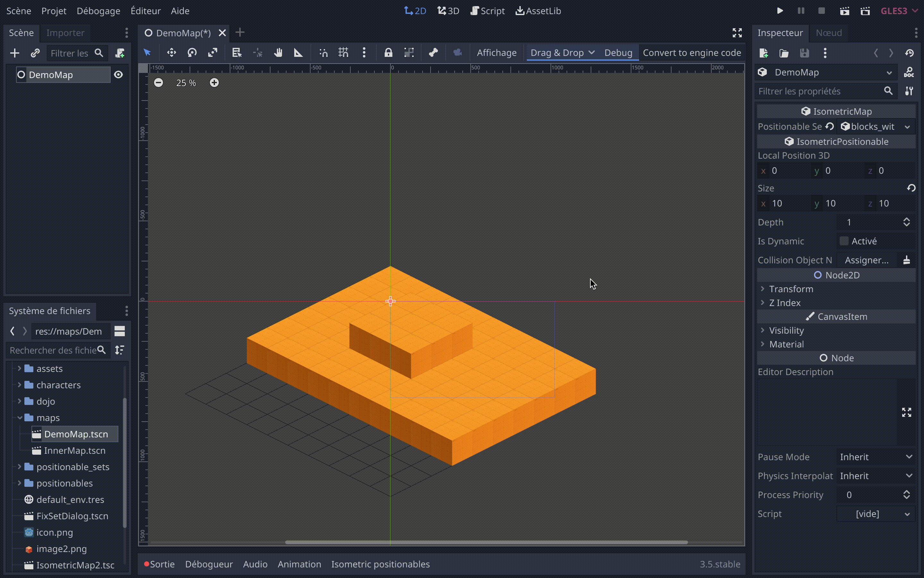Select the Rotate Mode tool
Viewport: 924px width, 578px height.
(x=192, y=53)
